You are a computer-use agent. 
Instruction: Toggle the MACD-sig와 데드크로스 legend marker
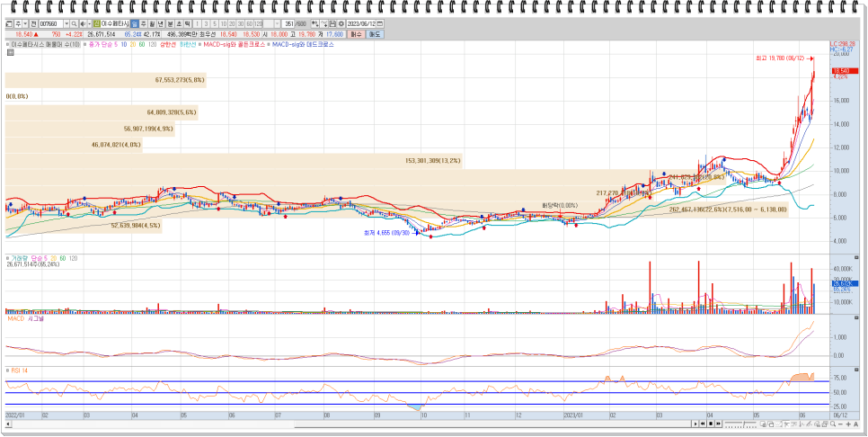click(268, 44)
